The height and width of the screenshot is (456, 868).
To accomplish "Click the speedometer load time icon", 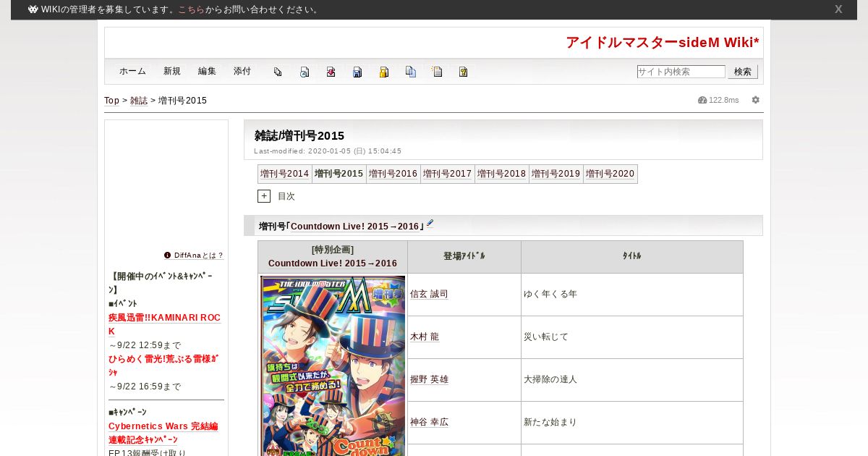I will point(702,100).
